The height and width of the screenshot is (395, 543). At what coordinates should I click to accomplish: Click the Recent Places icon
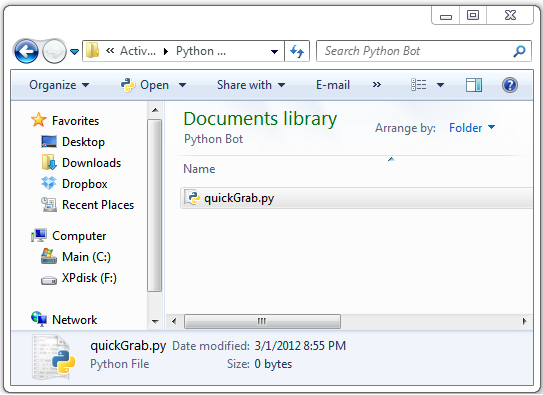pos(49,204)
